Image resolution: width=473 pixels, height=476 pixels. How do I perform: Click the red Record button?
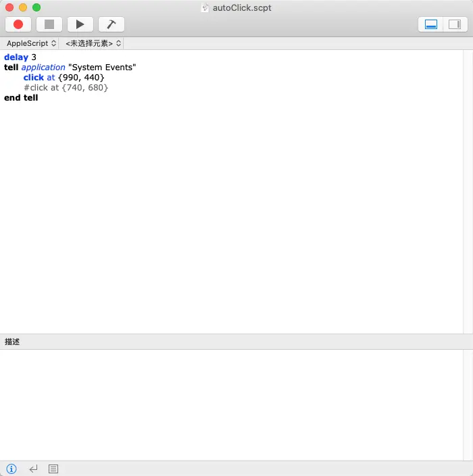(18, 24)
